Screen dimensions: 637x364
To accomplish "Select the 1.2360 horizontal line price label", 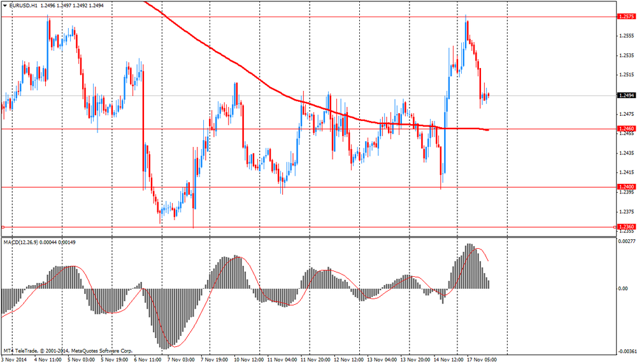I will coord(626,227).
